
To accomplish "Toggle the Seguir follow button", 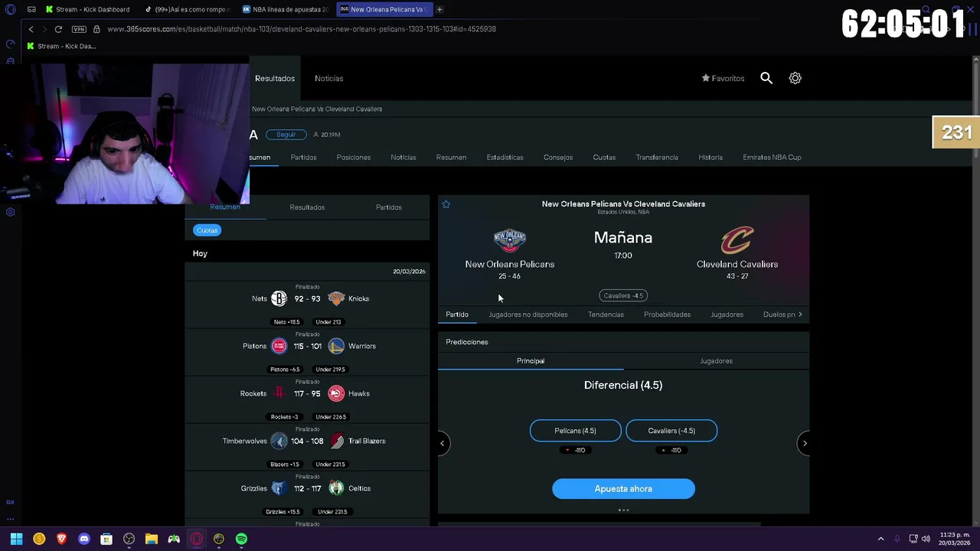I will coord(286,135).
